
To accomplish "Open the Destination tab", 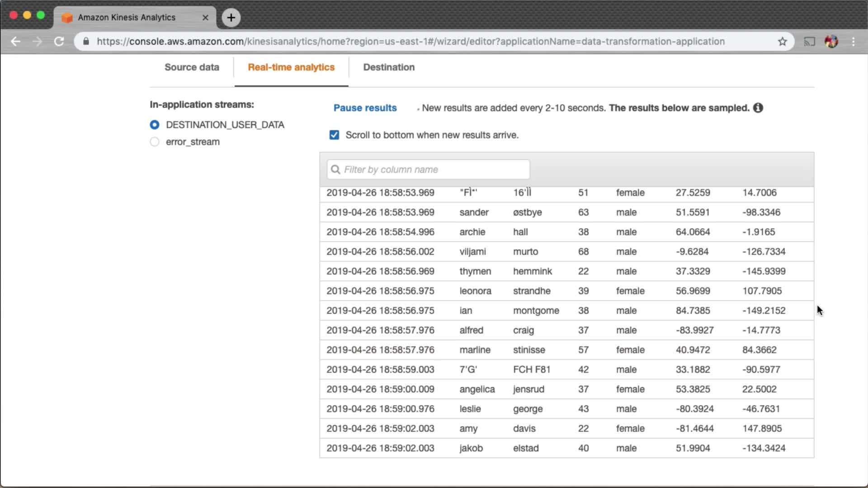I will (389, 67).
